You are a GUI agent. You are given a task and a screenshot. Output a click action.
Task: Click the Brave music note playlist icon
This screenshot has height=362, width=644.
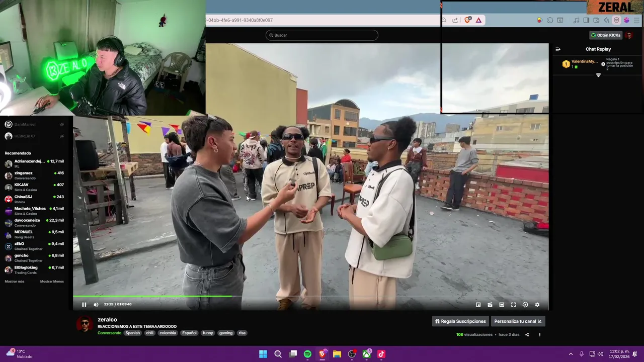click(577, 20)
